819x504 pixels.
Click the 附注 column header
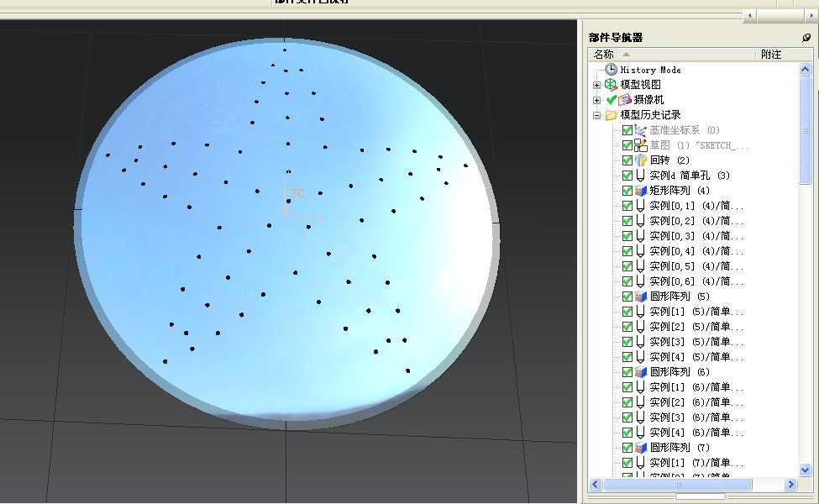click(x=784, y=55)
